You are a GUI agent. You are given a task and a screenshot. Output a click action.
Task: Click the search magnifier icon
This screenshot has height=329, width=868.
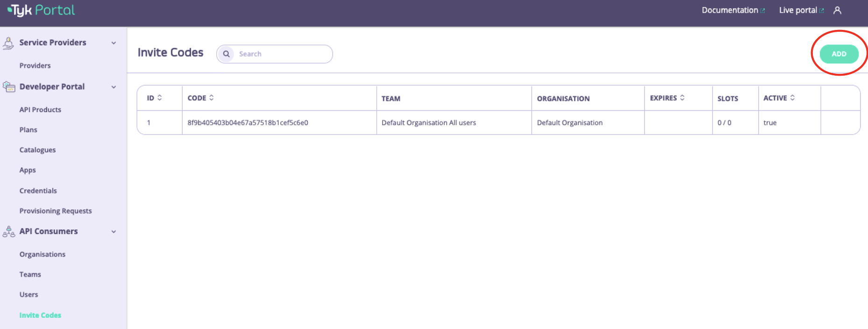coord(227,54)
